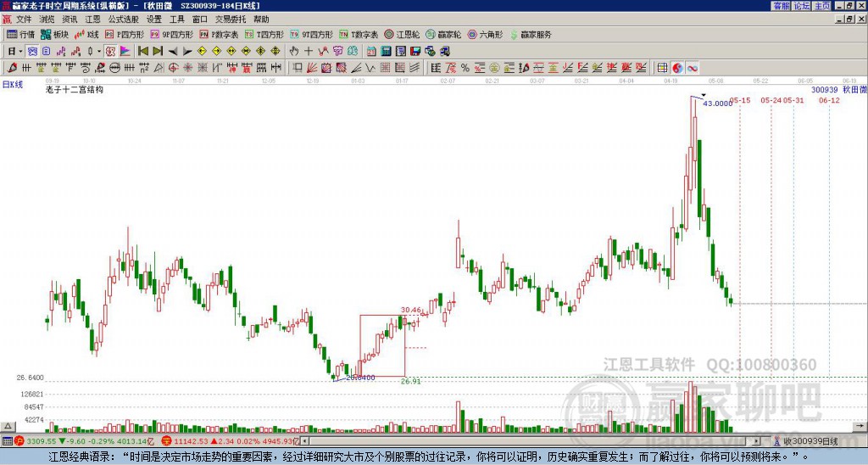The height and width of the screenshot is (465, 868).
Task: Open the 设置 menu
Action: tap(154, 20)
